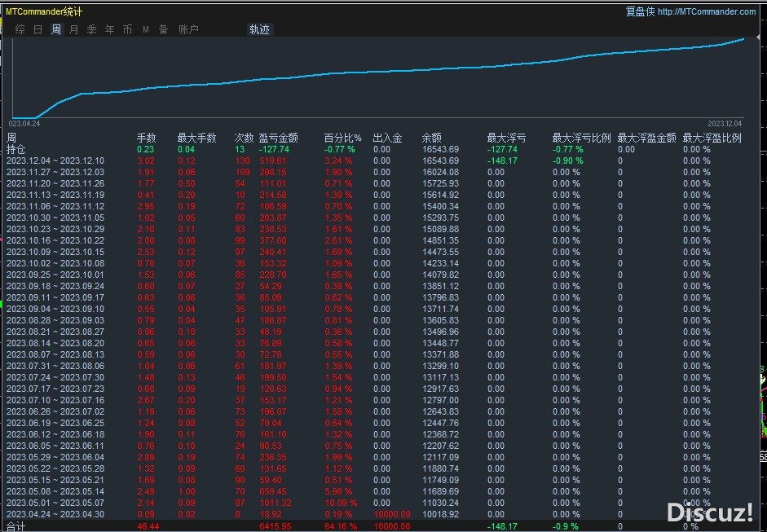Open the 币 currency tab
This screenshot has height=532, width=767.
point(127,29)
